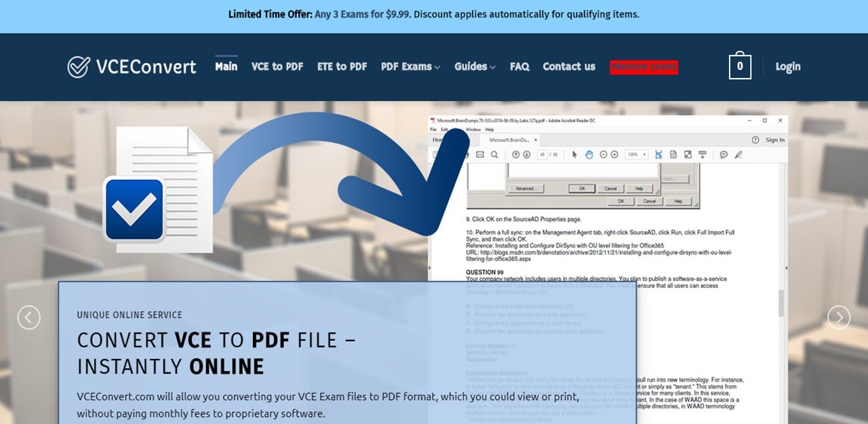Go to the previous slide arrow

click(28, 317)
